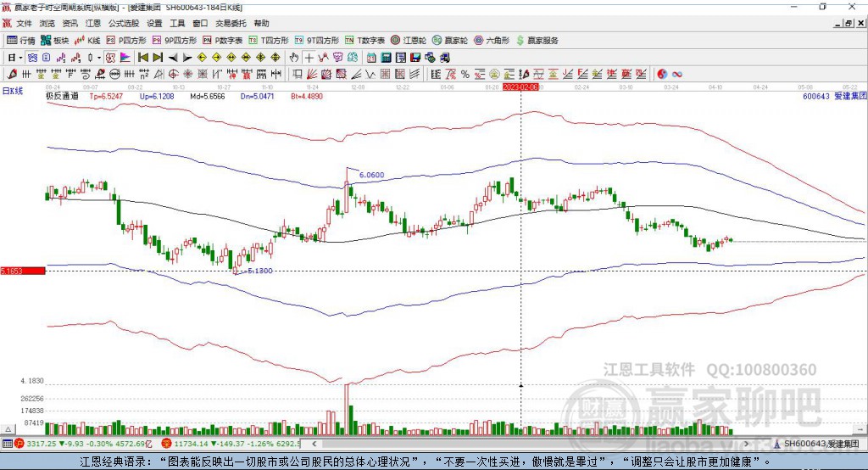Click the Tp=6.5247 indicator value

tap(106, 96)
